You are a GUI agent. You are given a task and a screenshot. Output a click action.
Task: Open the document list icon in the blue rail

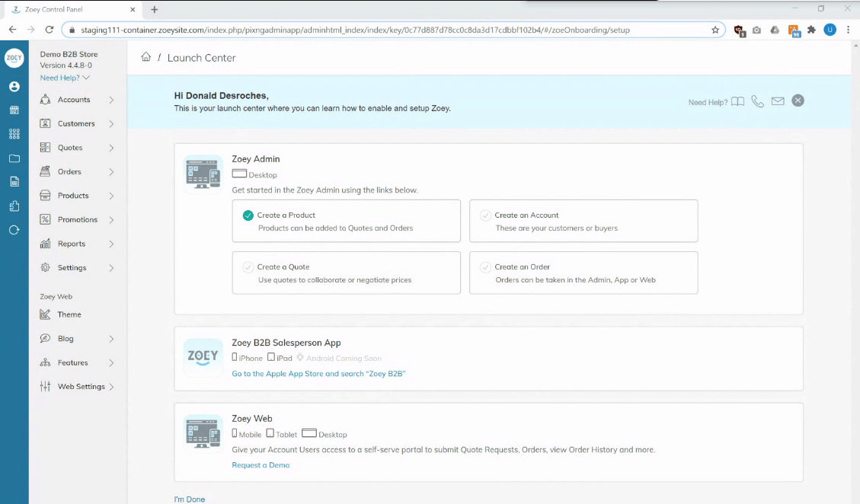pyautogui.click(x=14, y=181)
